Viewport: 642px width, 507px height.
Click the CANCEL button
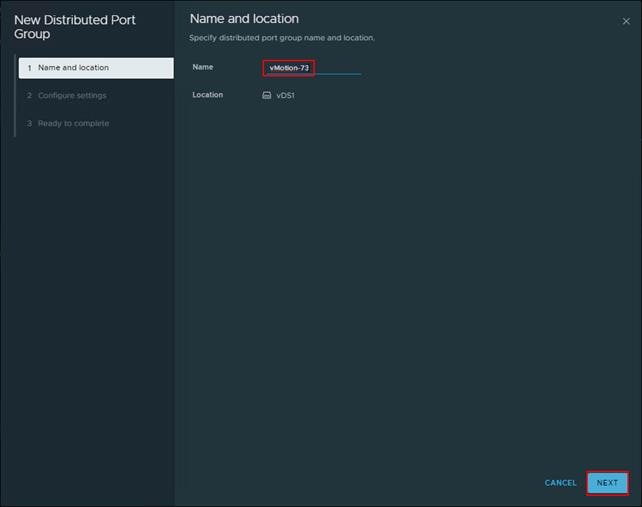coord(560,483)
